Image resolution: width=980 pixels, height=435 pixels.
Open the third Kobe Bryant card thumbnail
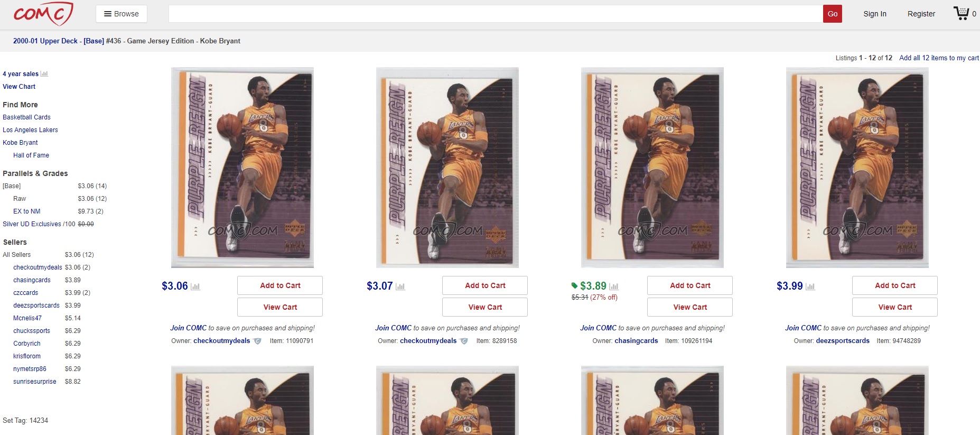(x=652, y=168)
